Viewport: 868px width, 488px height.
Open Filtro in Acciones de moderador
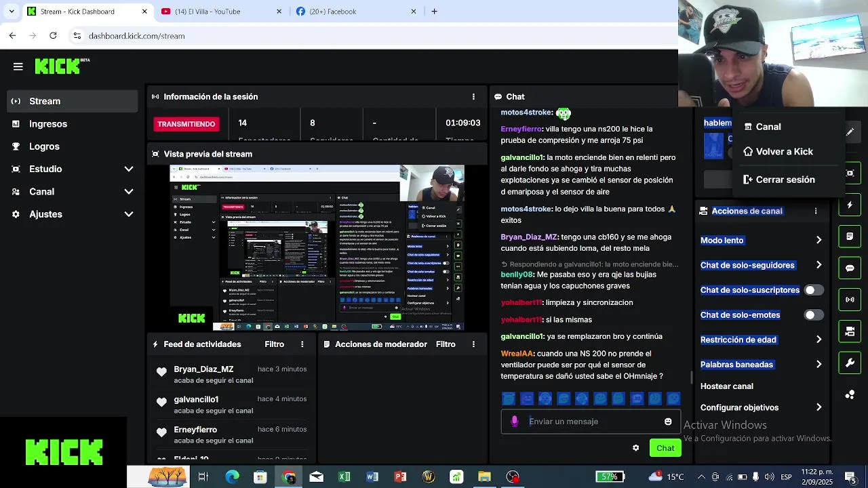(446, 344)
